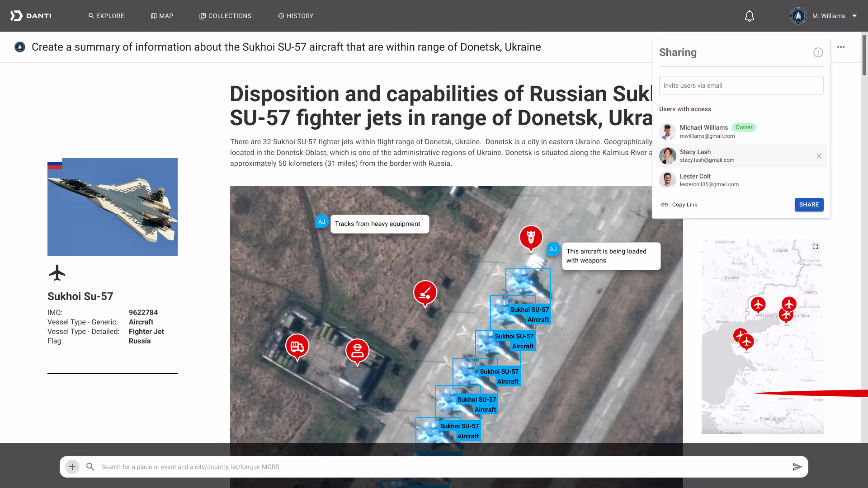Click the personnel marker on satellite image

point(357,352)
